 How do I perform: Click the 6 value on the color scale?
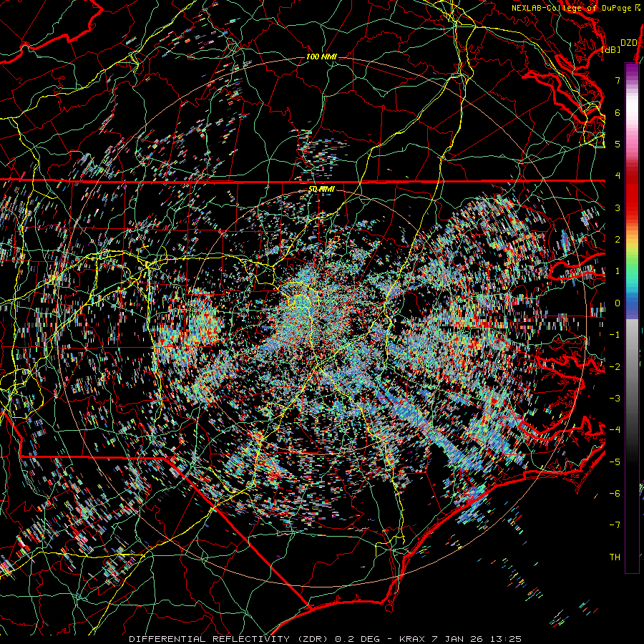click(x=618, y=112)
